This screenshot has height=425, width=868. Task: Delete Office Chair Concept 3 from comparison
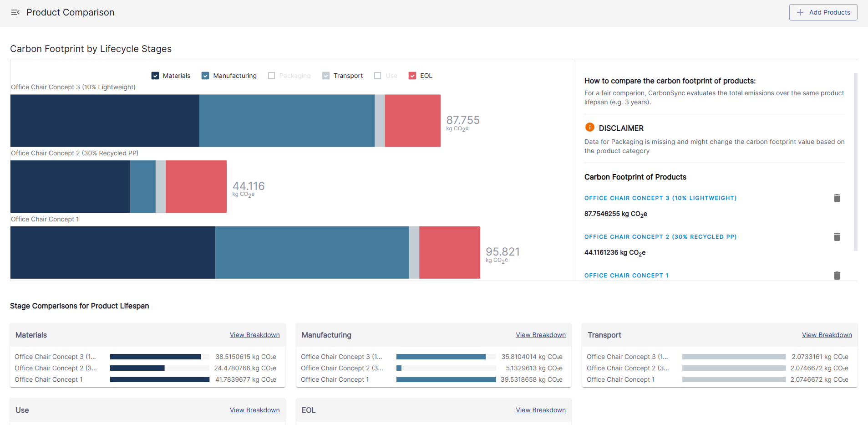(x=837, y=198)
